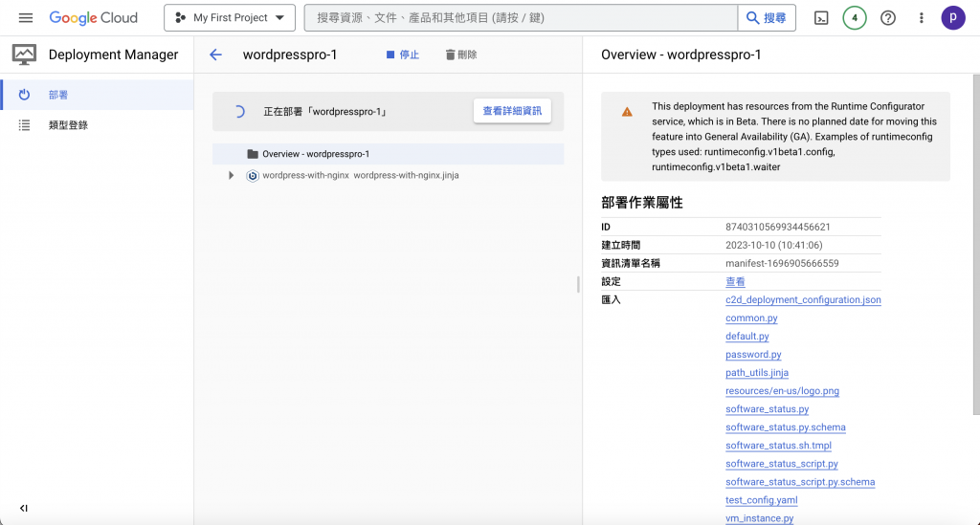The height and width of the screenshot is (525, 980).
Task: Click the Google Cloud logo
Action: pyautogui.click(x=94, y=18)
